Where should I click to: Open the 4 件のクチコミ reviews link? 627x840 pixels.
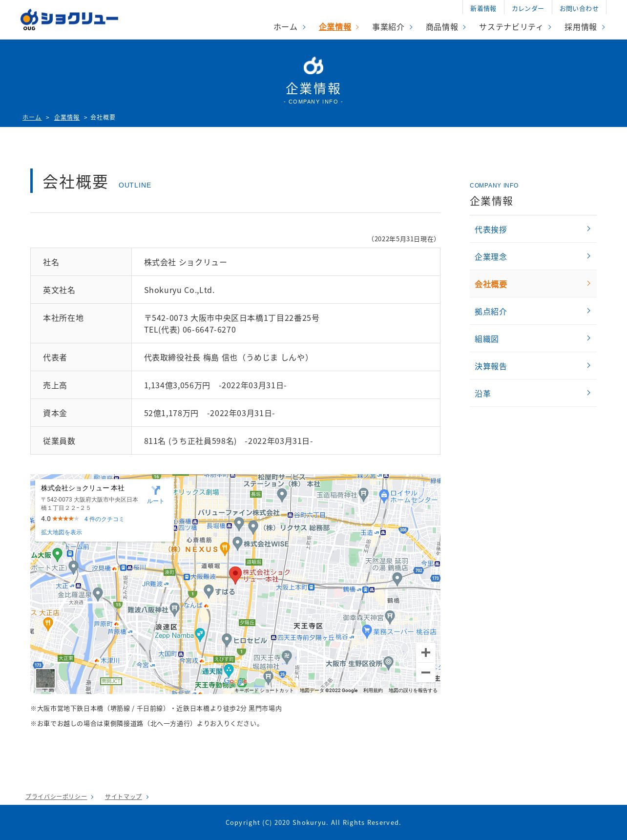coord(104,519)
